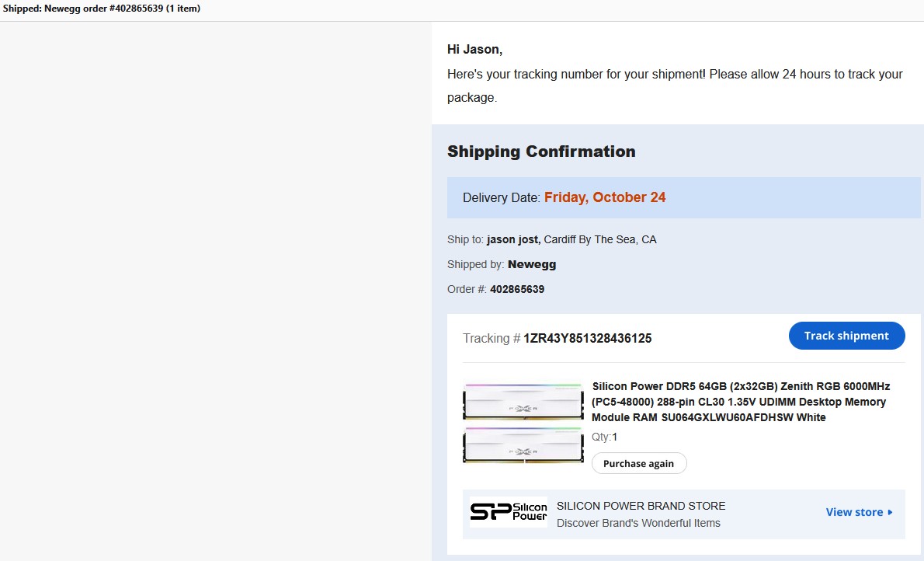
Task: Click tracking number 1ZR43Y851328436125
Action: pyautogui.click(x=587, y=338)
